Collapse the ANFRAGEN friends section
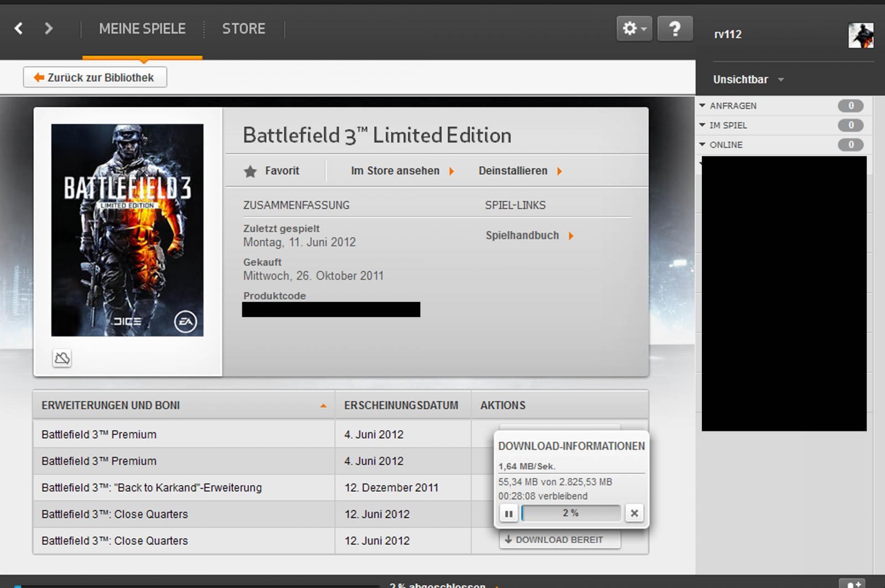Viewport: 885px width, 588px height. [x=702, y=105]
